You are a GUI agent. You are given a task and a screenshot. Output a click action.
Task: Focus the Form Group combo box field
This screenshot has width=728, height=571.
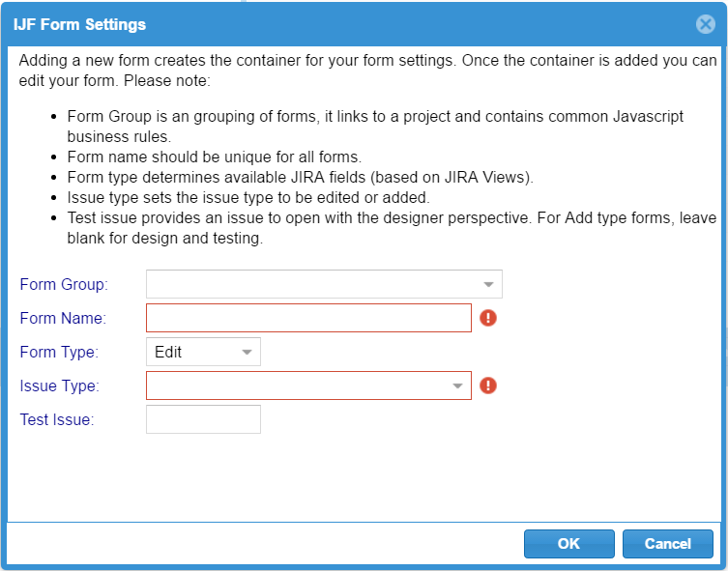point(324,284)
